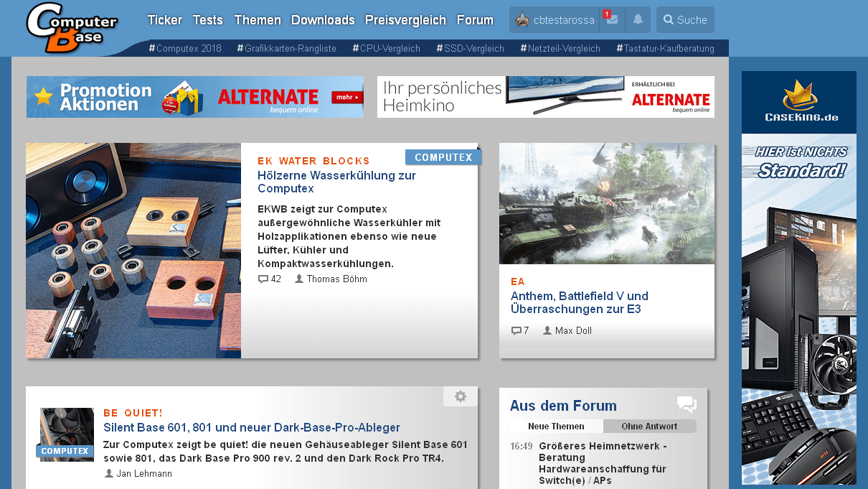868x489 pixels.
Task: Click the COMPUTEX badge on EK article
Action: pyautogui.click(x=443, y=157)
